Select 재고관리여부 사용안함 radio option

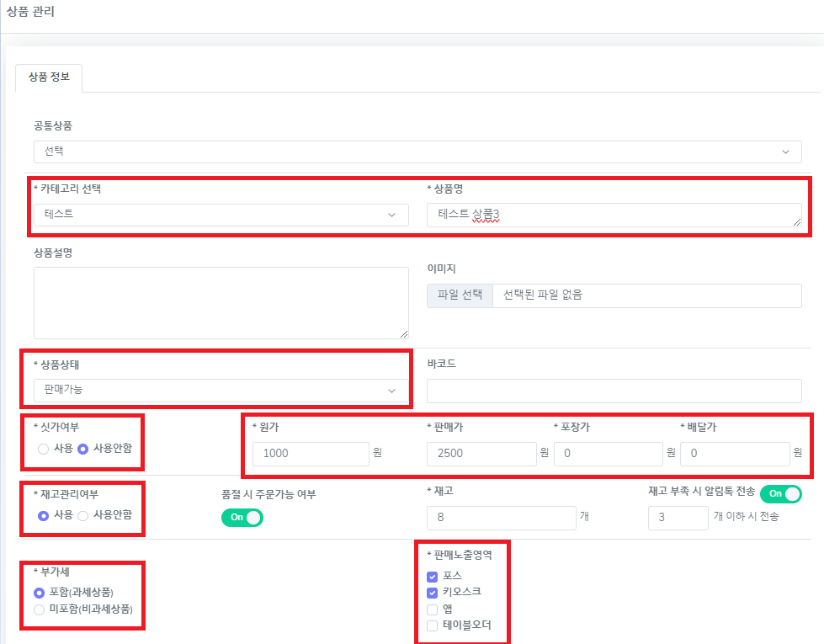[x=83, y=515]
